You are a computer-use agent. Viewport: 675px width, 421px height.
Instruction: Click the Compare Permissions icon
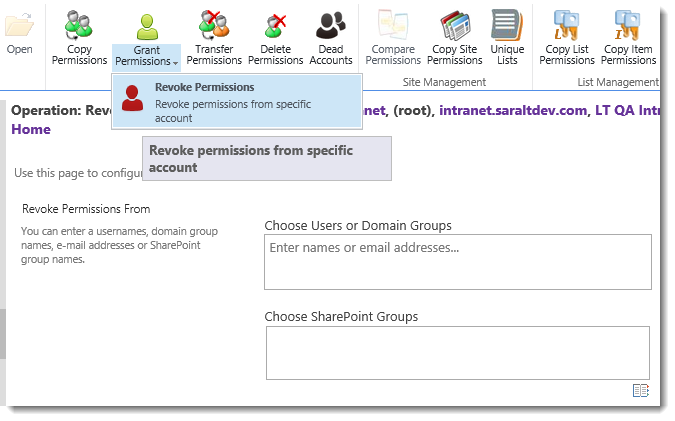point(393,24)
